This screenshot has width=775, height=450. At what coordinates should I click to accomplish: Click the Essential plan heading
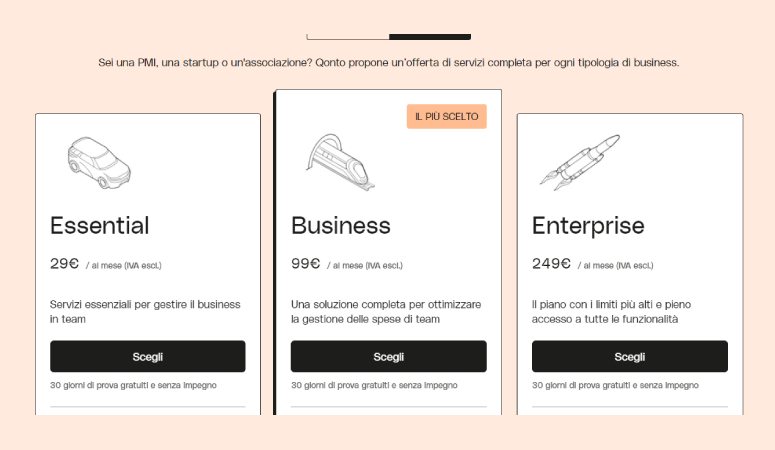[x=99, y=225]
